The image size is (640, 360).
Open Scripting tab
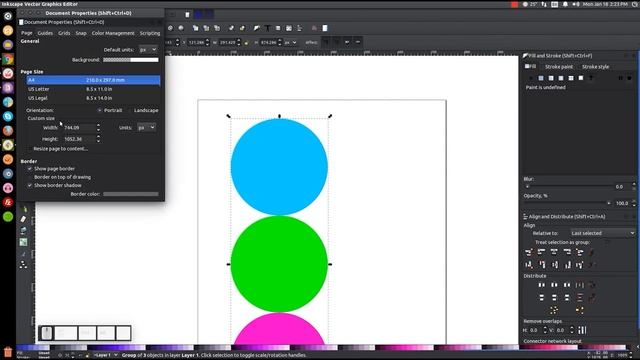pos(150,33)
